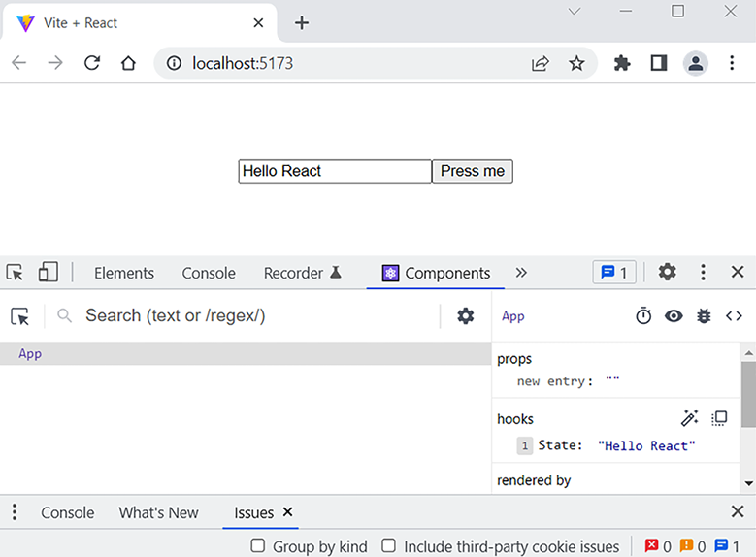756x557 pixels.
Task: Open DevTools three-dot customize menu
Action: [704, 273]
